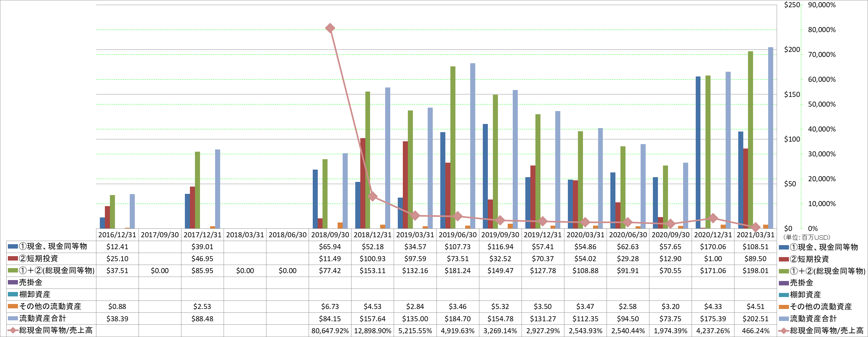
Task: Click the 2018/12/31 ratio line diamond marker
Action: 372,196
